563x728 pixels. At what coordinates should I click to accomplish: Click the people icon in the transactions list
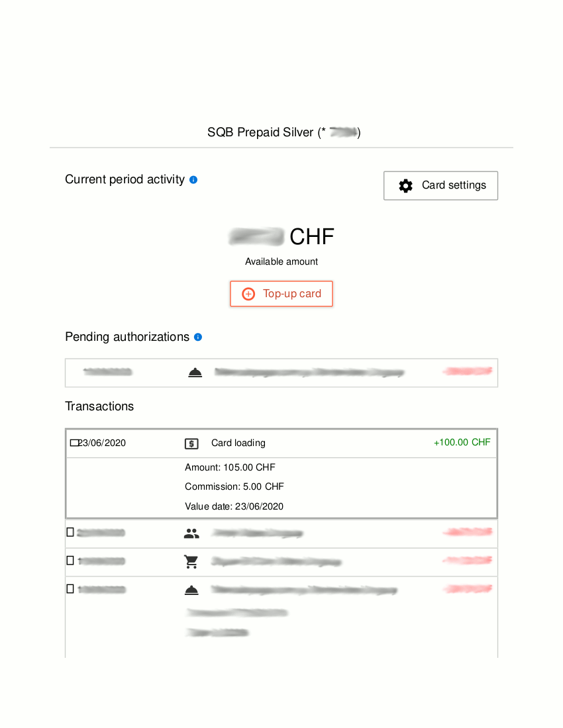[x=191, y=533]
